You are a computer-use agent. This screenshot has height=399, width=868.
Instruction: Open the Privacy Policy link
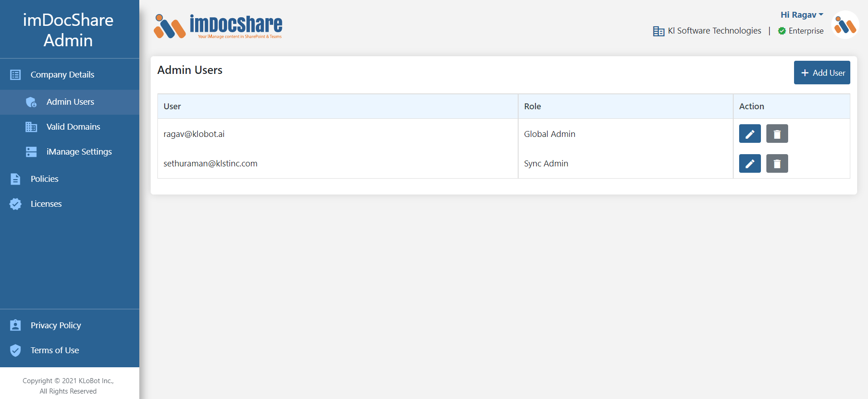[x=56, y=325]
